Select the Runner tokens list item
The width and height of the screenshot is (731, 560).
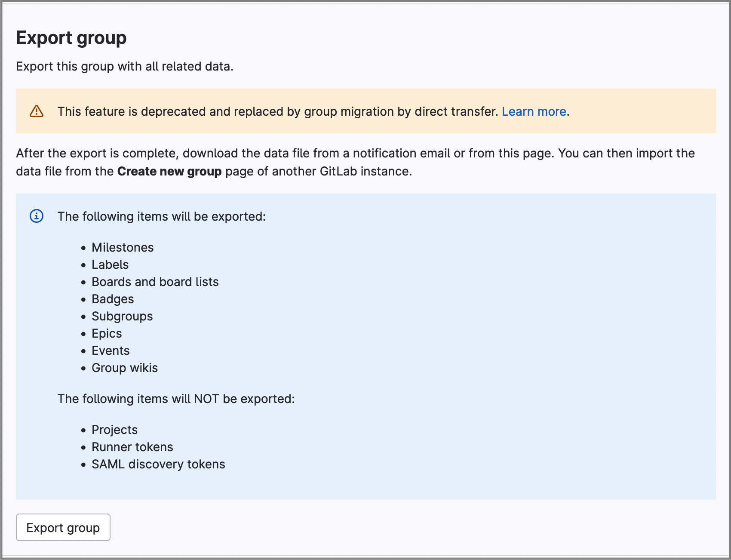point(132,447)
